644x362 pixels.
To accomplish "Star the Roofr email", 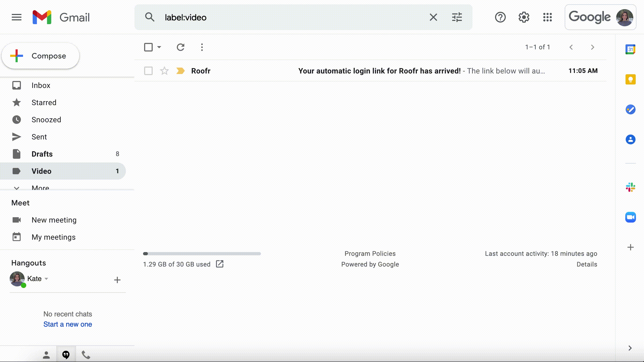I will point(164,71).
